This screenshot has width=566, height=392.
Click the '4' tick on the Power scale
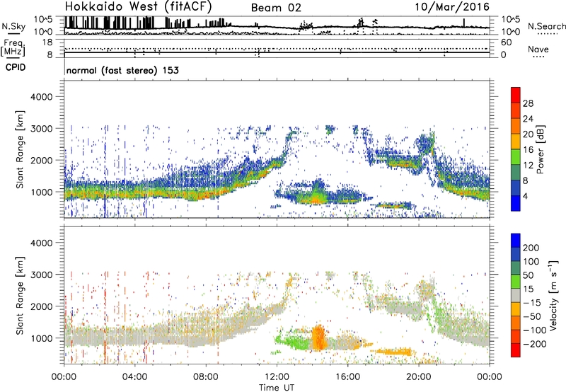pyautogui.click(x=525, y=196)
